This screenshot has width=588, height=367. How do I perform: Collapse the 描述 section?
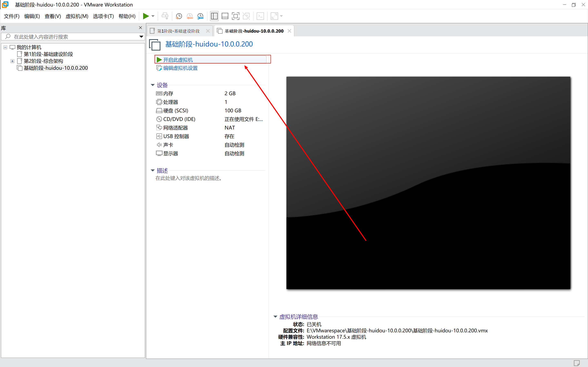pos(153,170)
